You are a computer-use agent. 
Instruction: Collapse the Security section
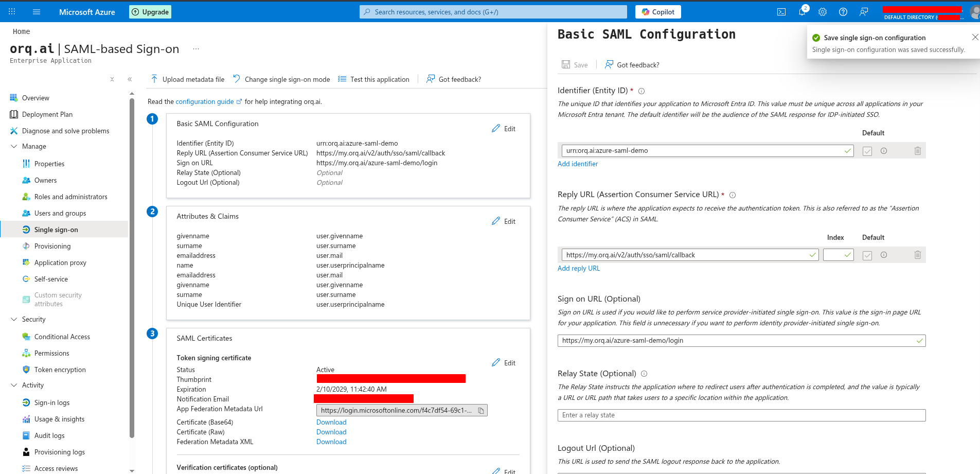coord(14,319)
